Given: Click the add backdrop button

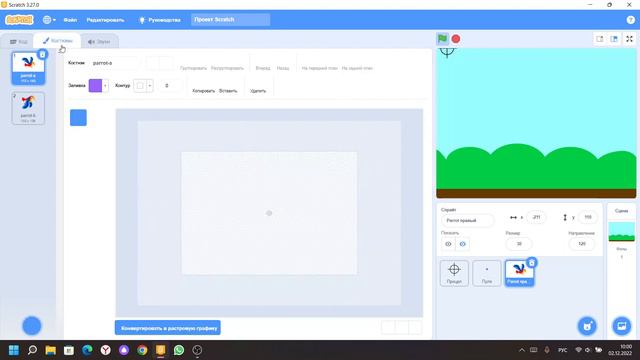Looking at the screenshot, I should [x=621, y=326].
